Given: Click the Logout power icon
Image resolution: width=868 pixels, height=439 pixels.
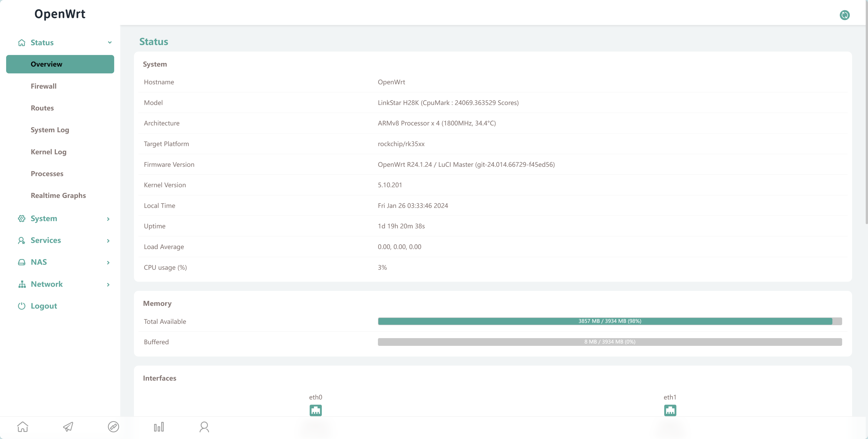Looking at the screenshot, I should pos(22,306).
